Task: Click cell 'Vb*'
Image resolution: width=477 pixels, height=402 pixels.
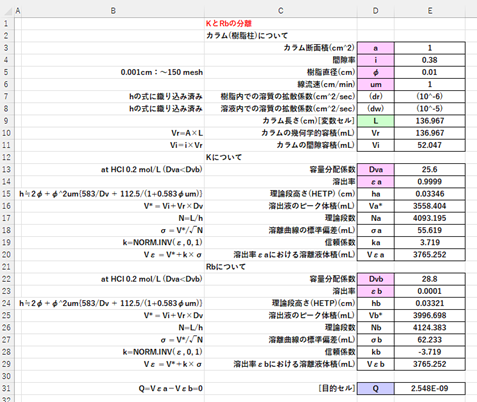Action: click(376, 315)
